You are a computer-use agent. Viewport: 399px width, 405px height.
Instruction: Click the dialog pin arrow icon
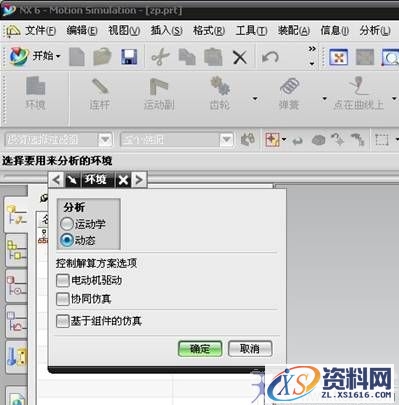(72, 180)
